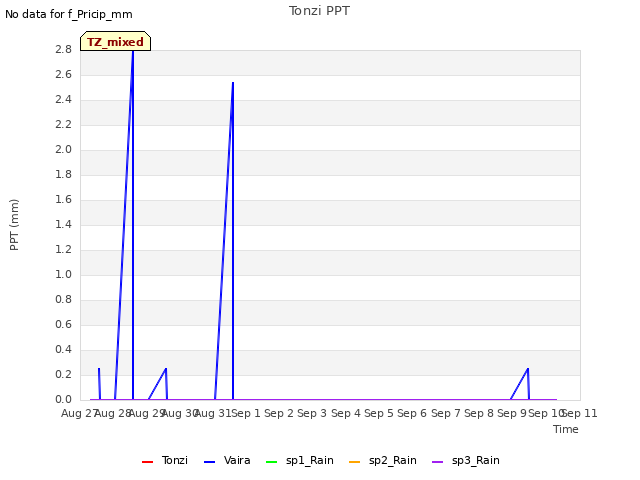The width and height of the screenshot is (640, 480).
Task: Click the 1.6 y-axis tick label
Action: click(63, 199)
